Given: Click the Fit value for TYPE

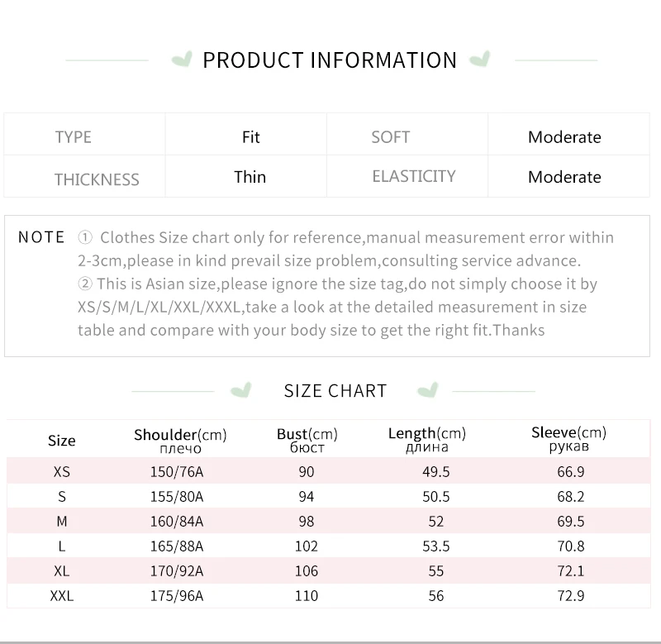Looking at the screenshot, I should [x=251, y=137].
